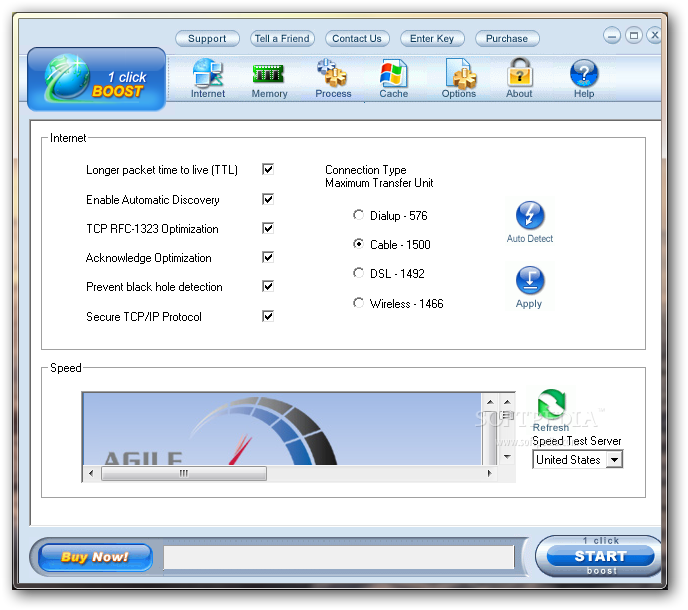The image size is (688, 610).
Task: Toggle Enable Automatic Discovery checkbox
Action: [x=268, y=199]
